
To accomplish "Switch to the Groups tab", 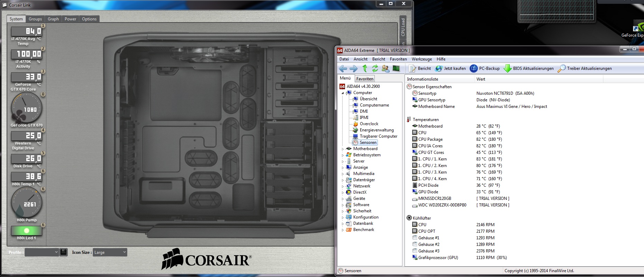I will 35,19.
